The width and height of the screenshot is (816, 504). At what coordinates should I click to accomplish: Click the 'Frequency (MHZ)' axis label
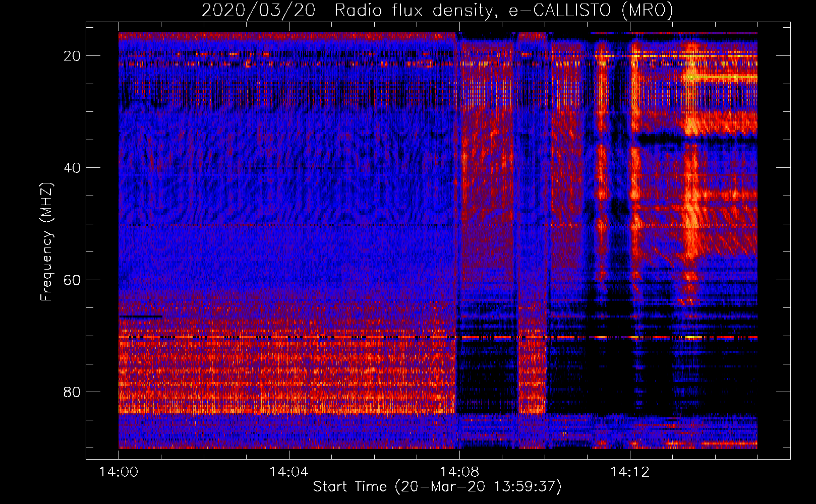(46, 241)
